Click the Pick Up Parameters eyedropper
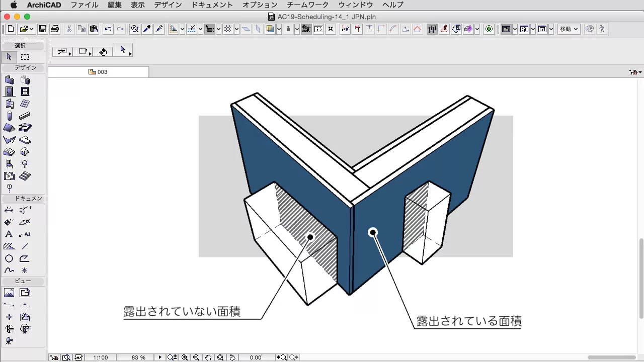The height and width of the screenshot is (362, 644). (147, 29)
